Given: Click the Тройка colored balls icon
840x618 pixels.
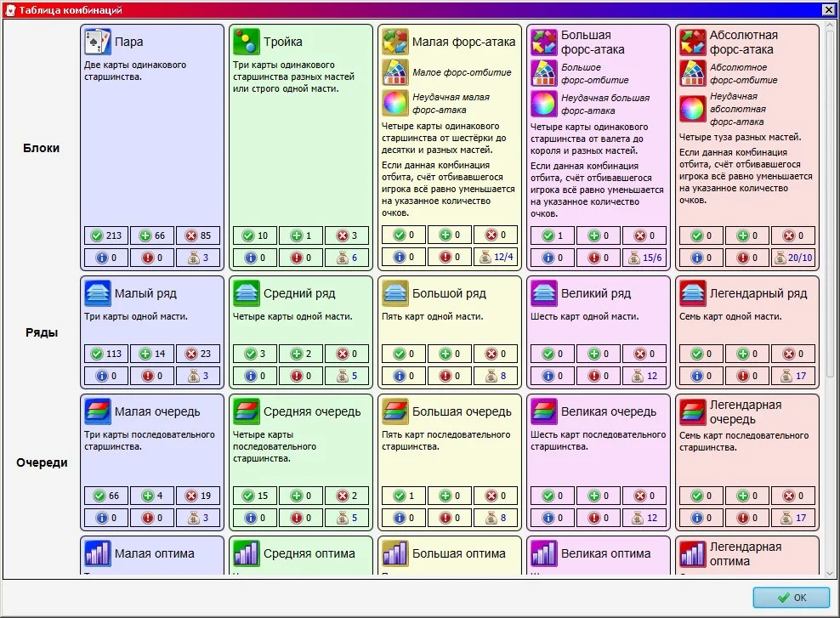Looking at the screenshot, I should pyautogui.click(x=247, y=42).
